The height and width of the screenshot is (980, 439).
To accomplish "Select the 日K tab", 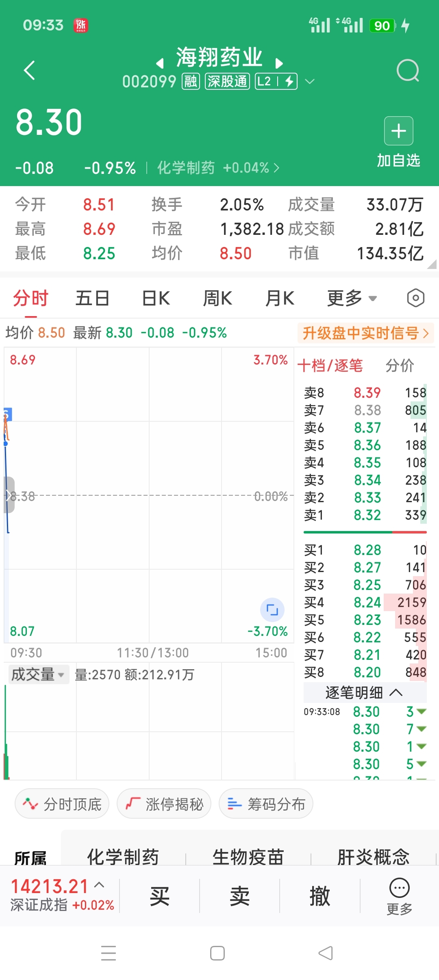I will (x=156, y=298).
